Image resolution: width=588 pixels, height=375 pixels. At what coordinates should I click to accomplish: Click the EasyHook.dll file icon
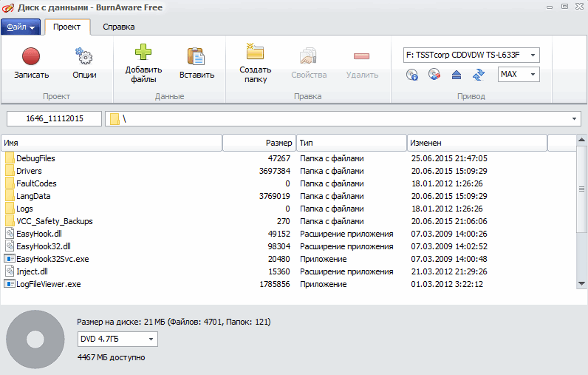pos(10,234)
